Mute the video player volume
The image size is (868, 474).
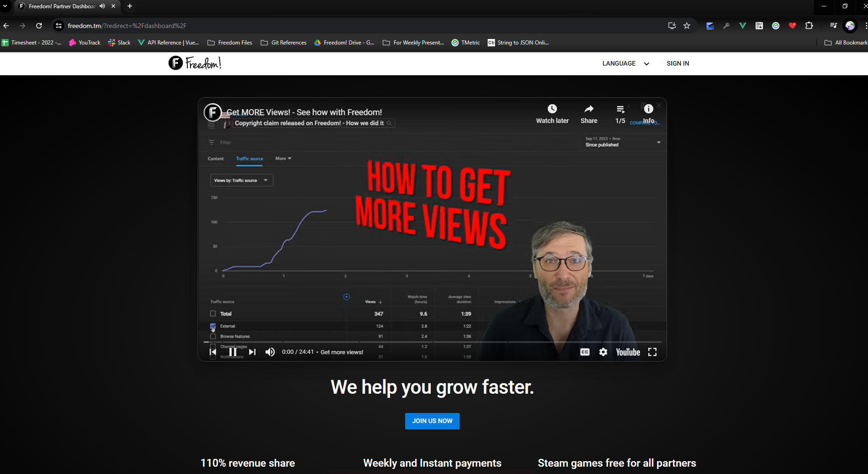[270, 352]
